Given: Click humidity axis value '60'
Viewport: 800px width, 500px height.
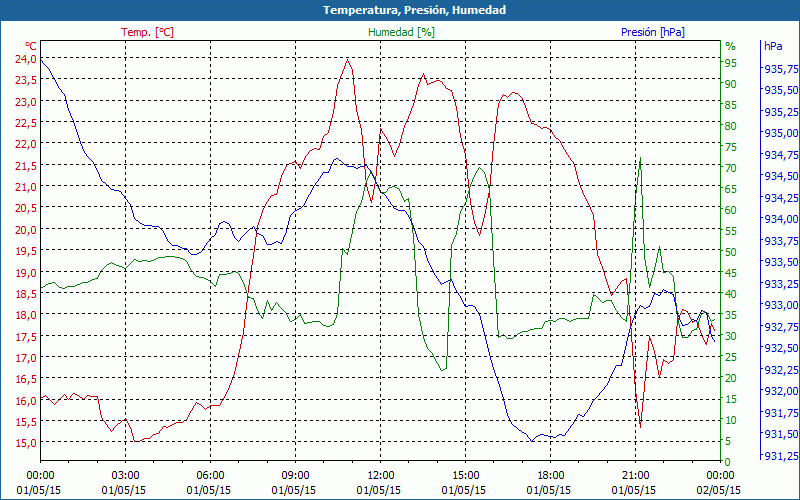Looking at the screenshot, I should click(x=731, y=210).
